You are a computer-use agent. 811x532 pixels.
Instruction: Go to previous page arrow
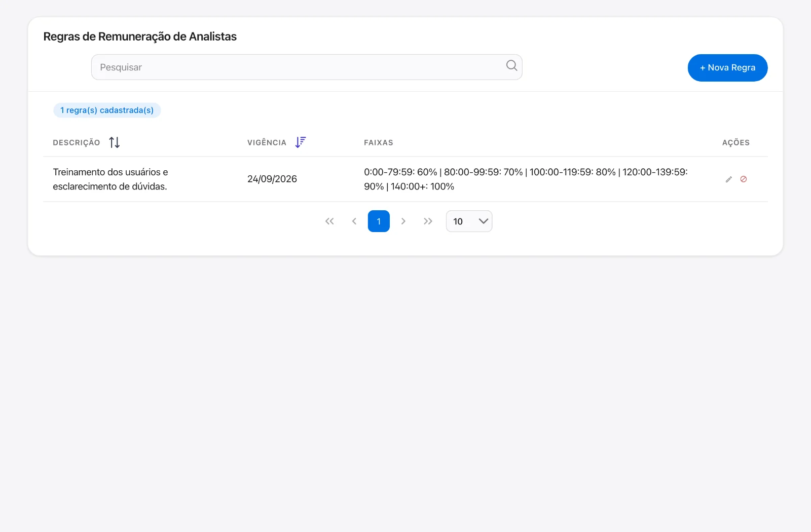(x=354, y=221)
